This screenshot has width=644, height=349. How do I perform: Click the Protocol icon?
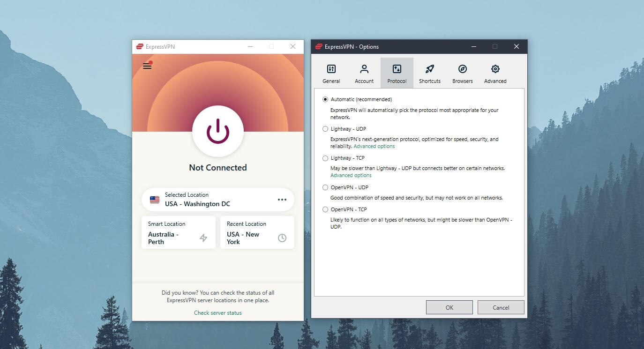coord(397,69)
